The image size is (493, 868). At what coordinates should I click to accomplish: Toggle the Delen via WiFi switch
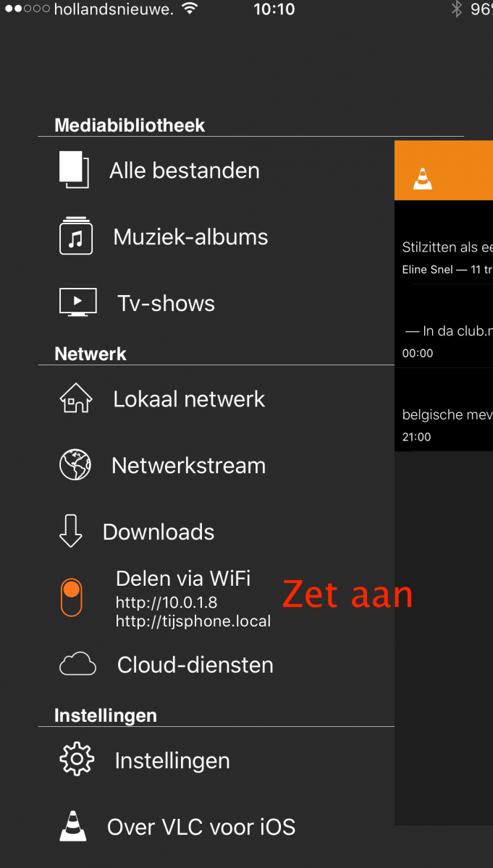[x=71, y=597]
